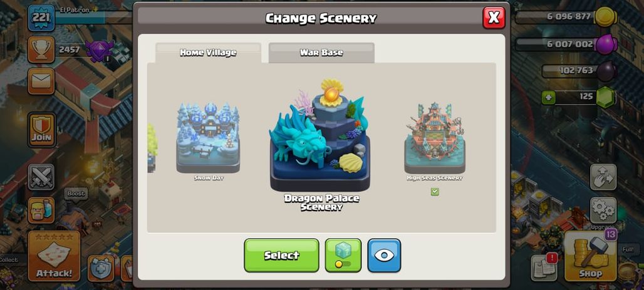Switch to the War Base tab

pos(321,53)
